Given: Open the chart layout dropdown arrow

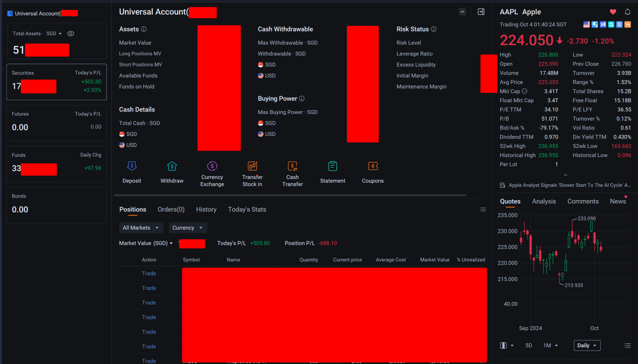Looking at the screenshot, I should tap(512, 346).
